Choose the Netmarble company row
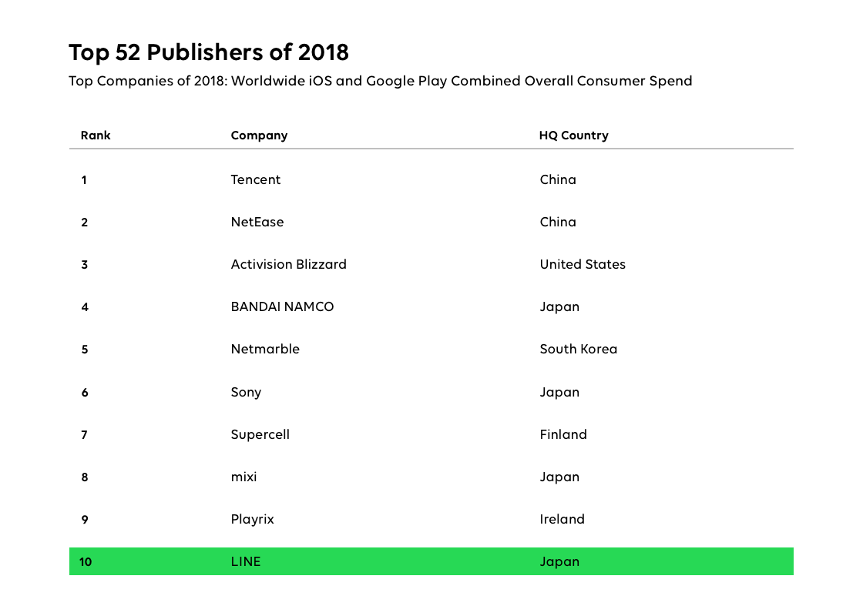 265,349
